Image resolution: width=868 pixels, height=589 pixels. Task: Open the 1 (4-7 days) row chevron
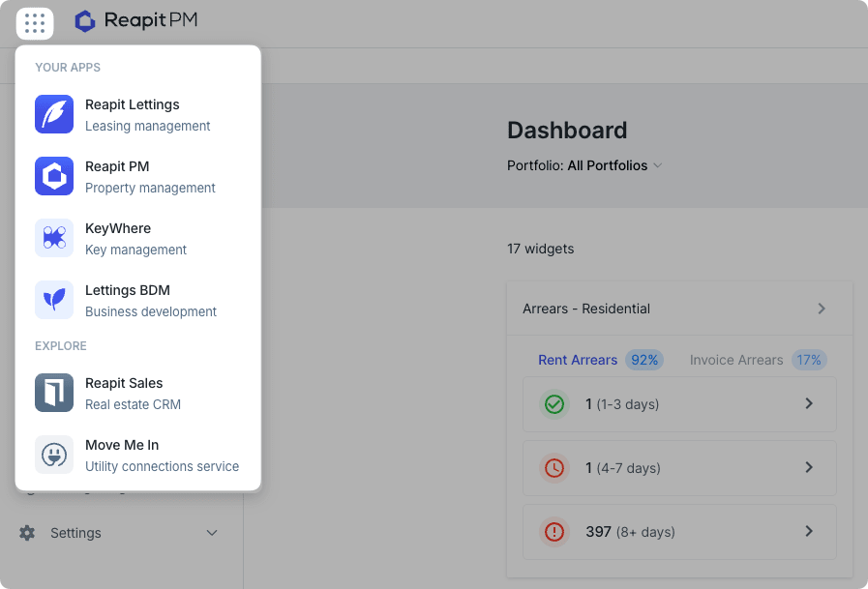809,467
